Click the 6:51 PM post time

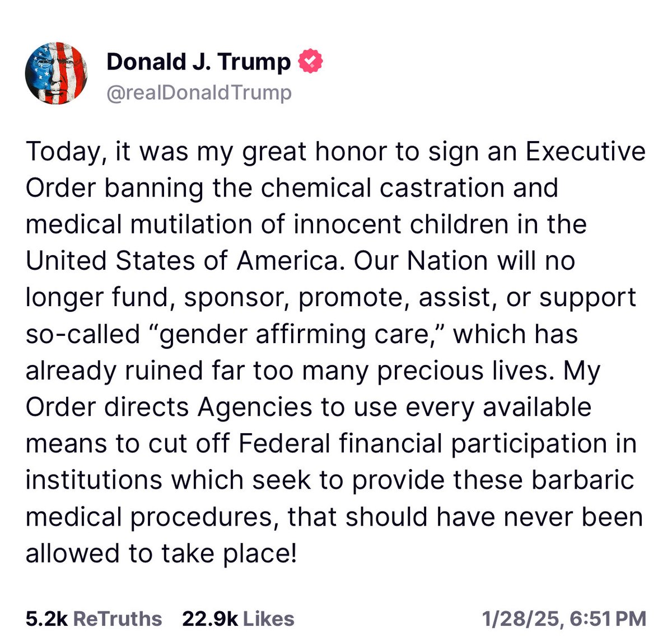coord(608,618)
